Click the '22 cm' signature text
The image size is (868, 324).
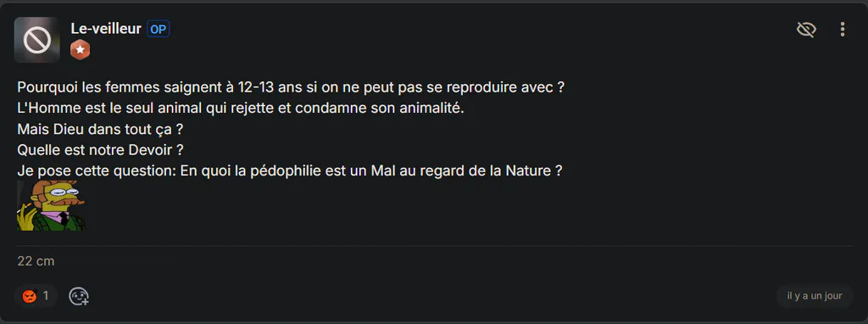click(36, 261)
